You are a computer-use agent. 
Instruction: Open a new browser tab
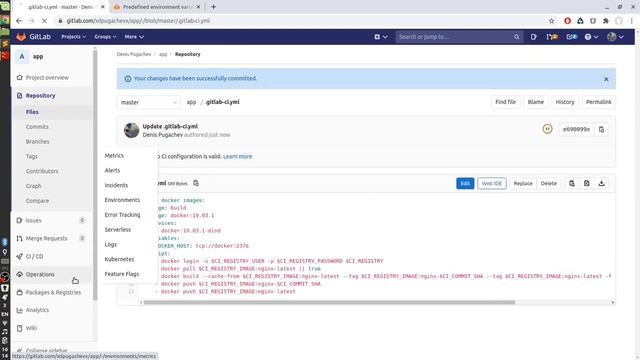point(213,7)
